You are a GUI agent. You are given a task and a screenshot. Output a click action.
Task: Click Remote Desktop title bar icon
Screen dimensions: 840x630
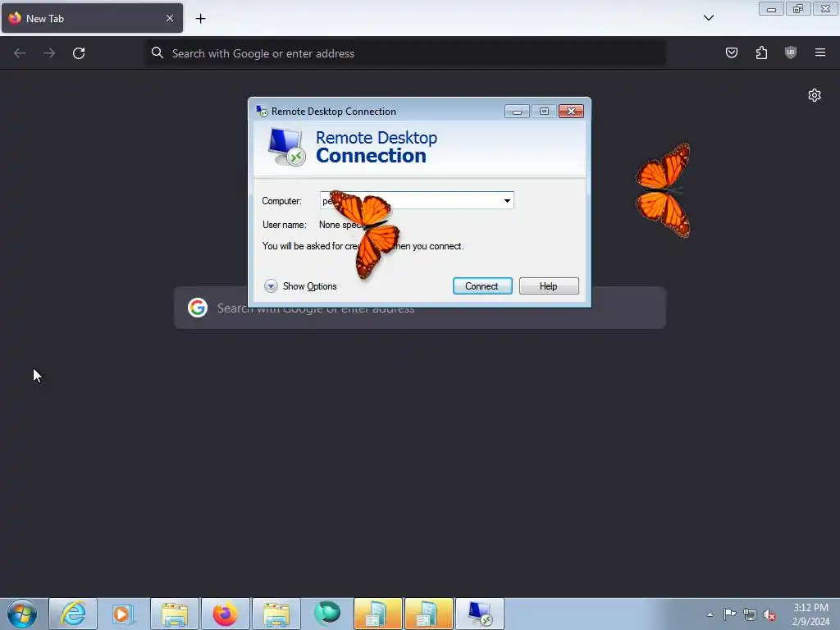262,112
